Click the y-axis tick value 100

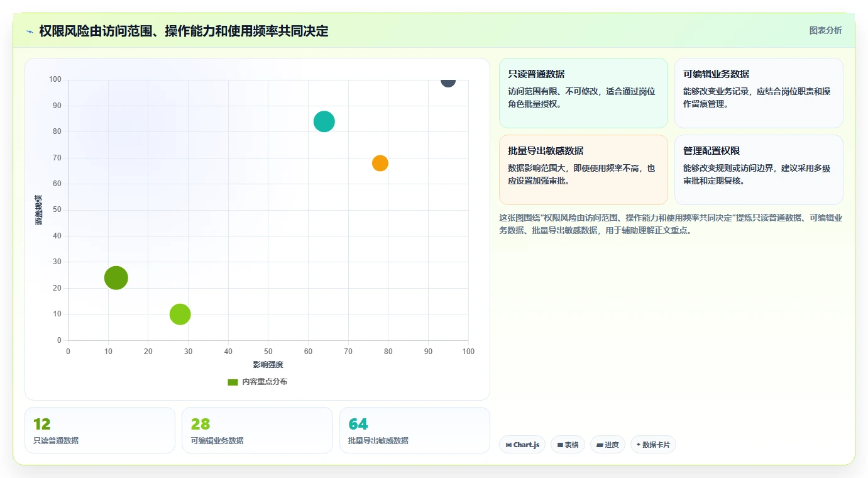(x=55, y=79)
